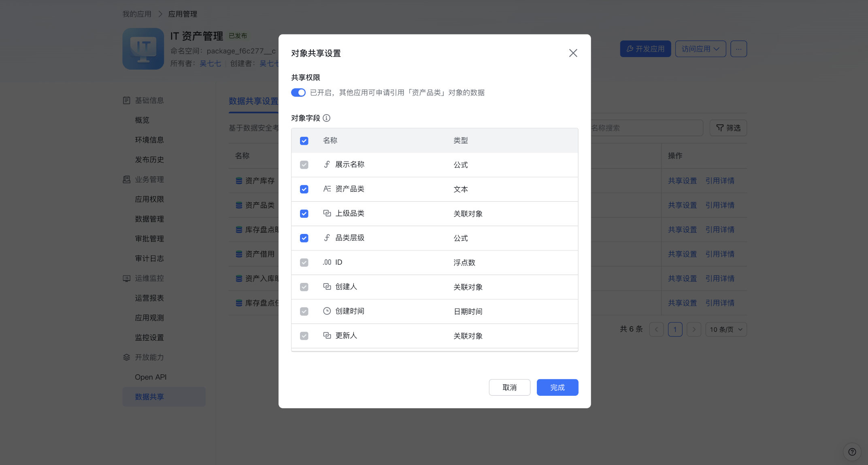The image size is (868, 465).
Task: Select 审批管理 in sidebar
Action: (149, 239)
